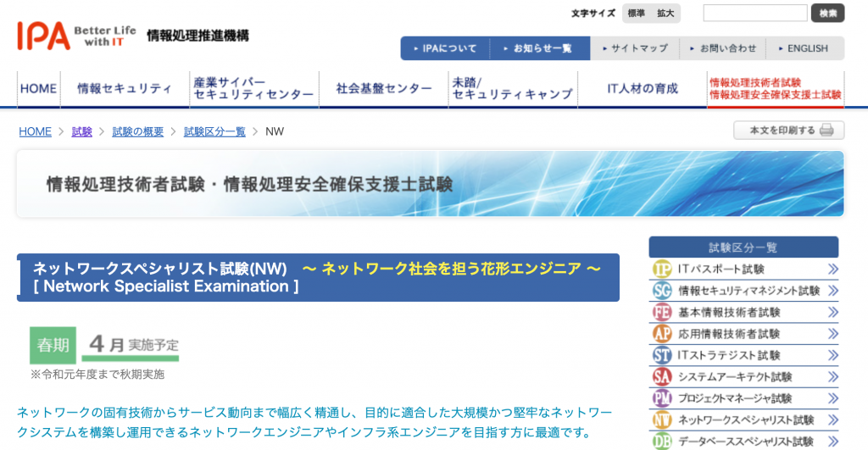This screenshot has width=868, height=450.
Task: Click ※令和元年度まで秋期実施 note text
Action: [x=97, y=375]
